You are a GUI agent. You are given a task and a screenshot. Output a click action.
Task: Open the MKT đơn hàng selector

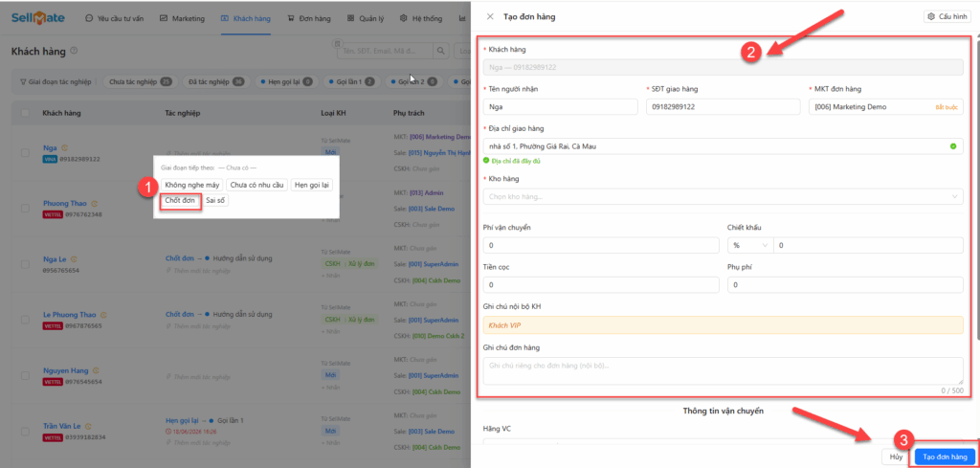885,107
